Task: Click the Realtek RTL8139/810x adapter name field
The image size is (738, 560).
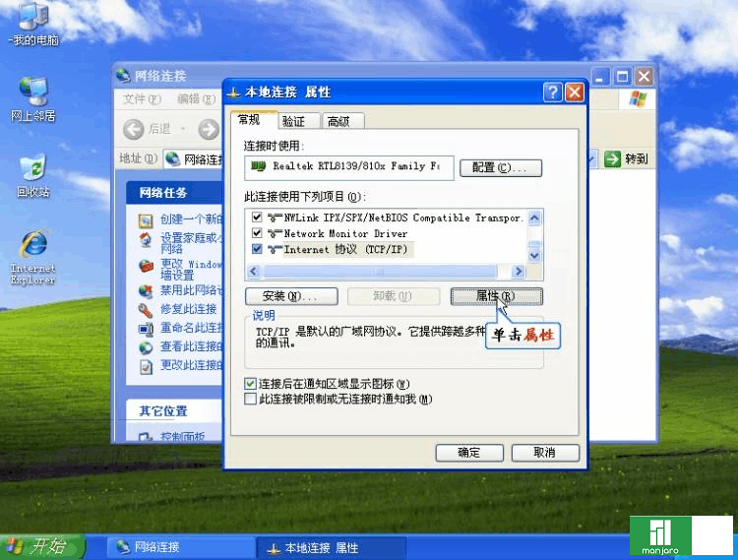Action: coord(348,168)
